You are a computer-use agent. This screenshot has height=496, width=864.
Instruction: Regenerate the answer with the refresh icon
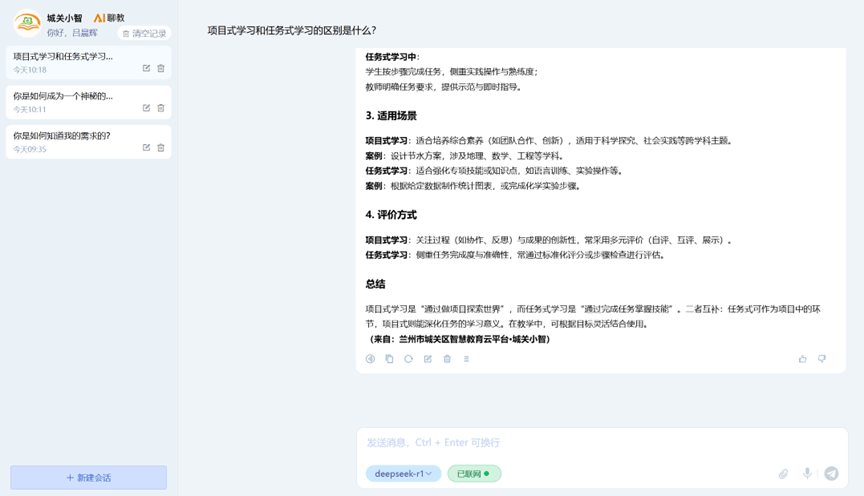point(408,359)
